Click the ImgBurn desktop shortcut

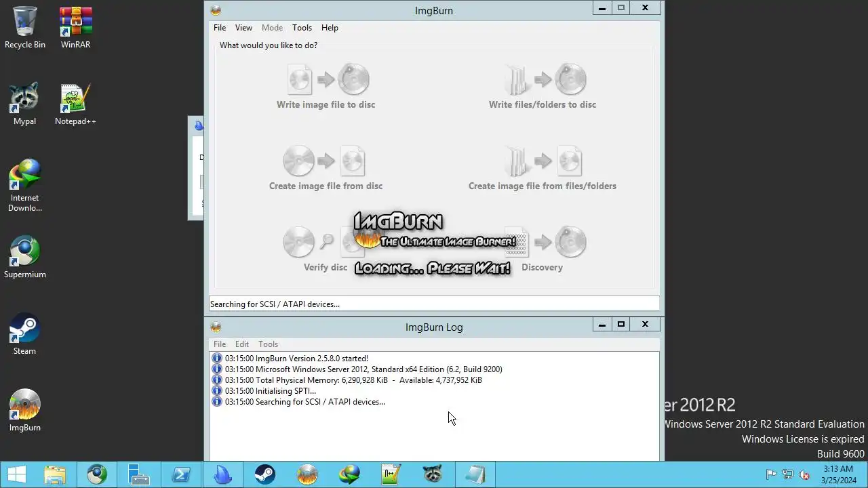tap(25, 411)
